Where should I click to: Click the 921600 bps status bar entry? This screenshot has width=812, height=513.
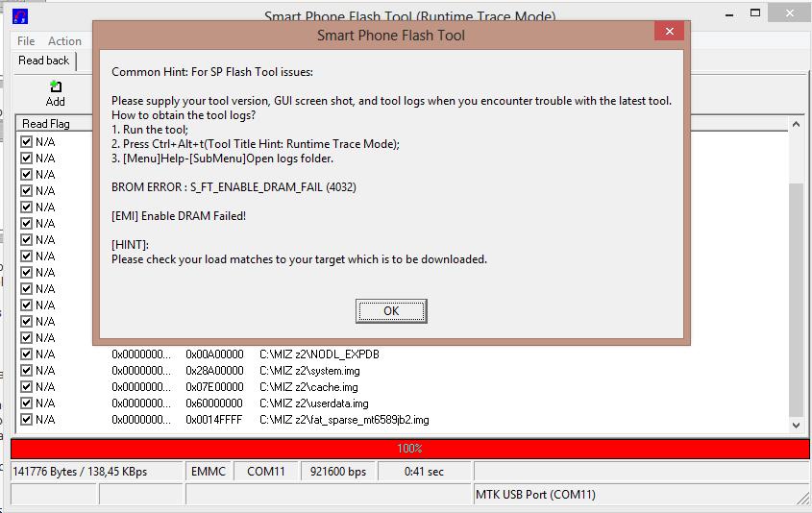pyautogui.click(x=338, y=472)
